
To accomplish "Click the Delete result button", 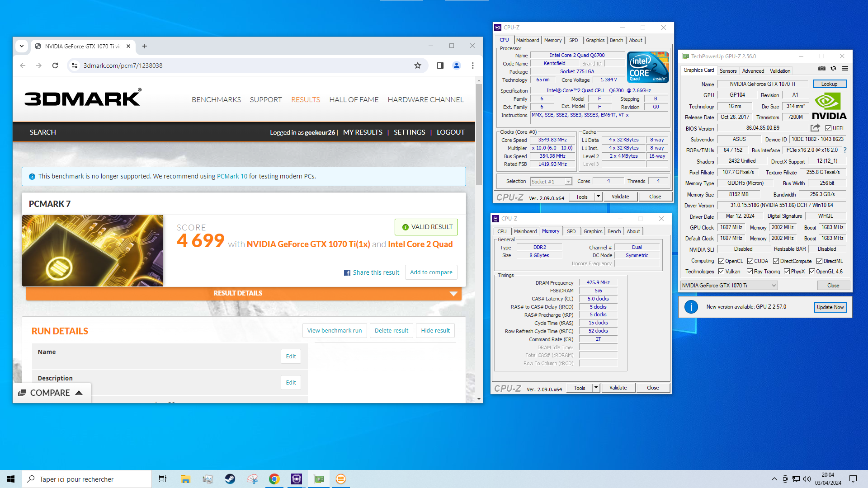I will pos(392,330).
